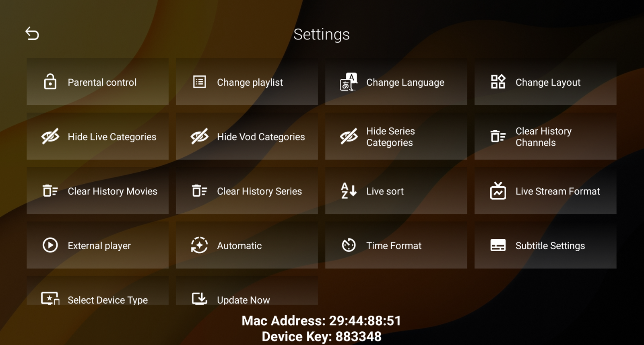Click the Hide Vod Categories eye icon
644x345 pixels.
pos(199,136)
